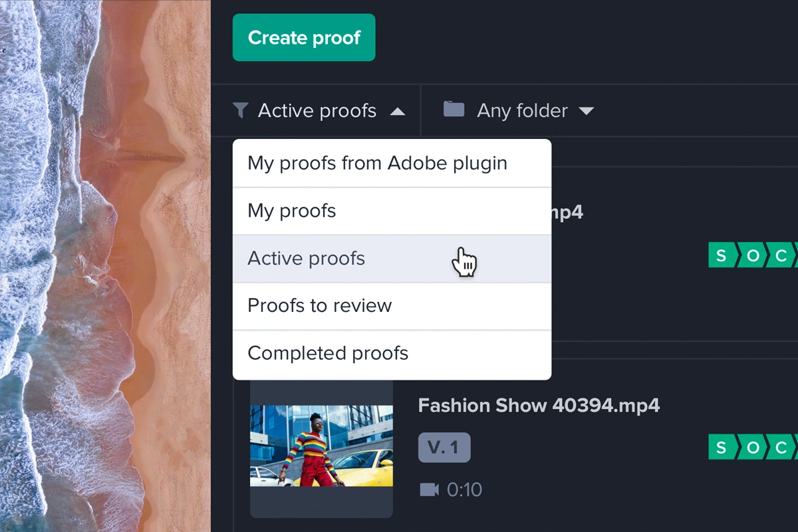Click the video camera icon by 0:10
798x532 pixels.
pos(430,490)
